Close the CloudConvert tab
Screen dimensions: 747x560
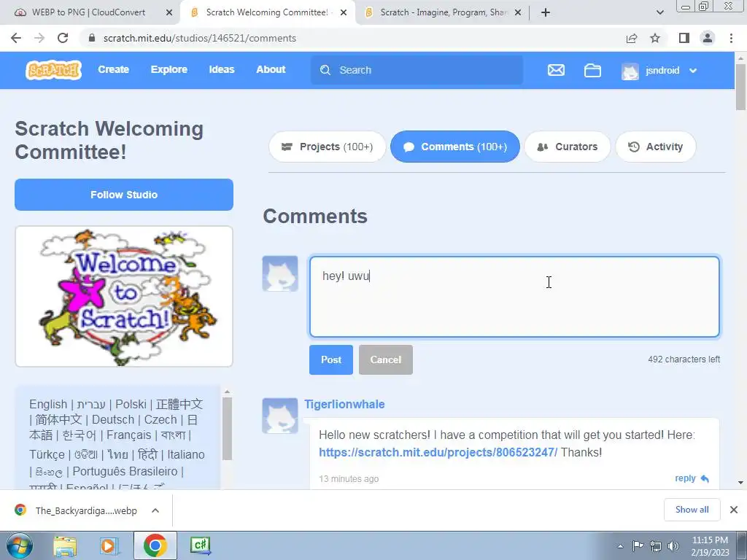pyautogui.click(x=169, y=12)
